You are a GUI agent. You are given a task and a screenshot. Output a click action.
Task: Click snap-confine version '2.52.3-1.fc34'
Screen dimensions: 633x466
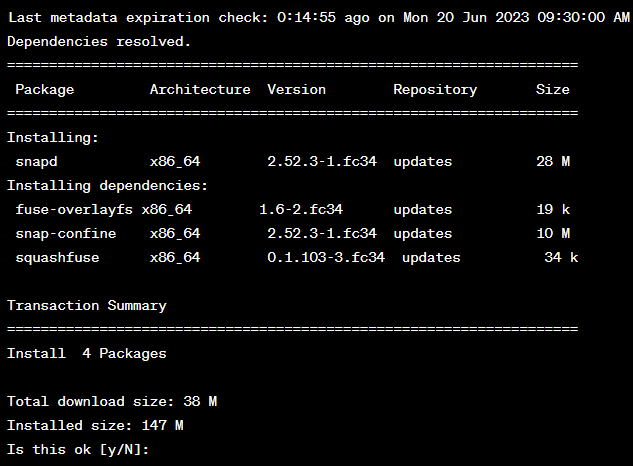click(x=322, y=233)
